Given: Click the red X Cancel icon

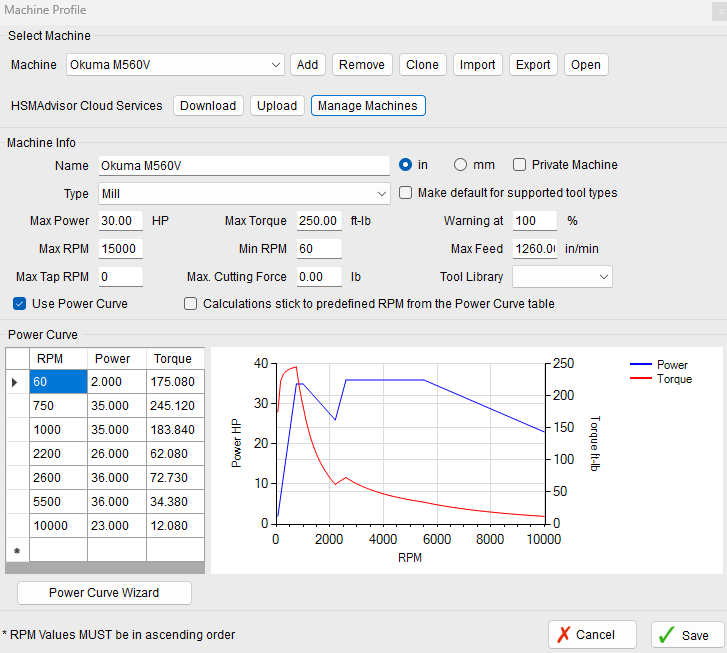Looking at the screenshot, I should click(x=563, y=634).
